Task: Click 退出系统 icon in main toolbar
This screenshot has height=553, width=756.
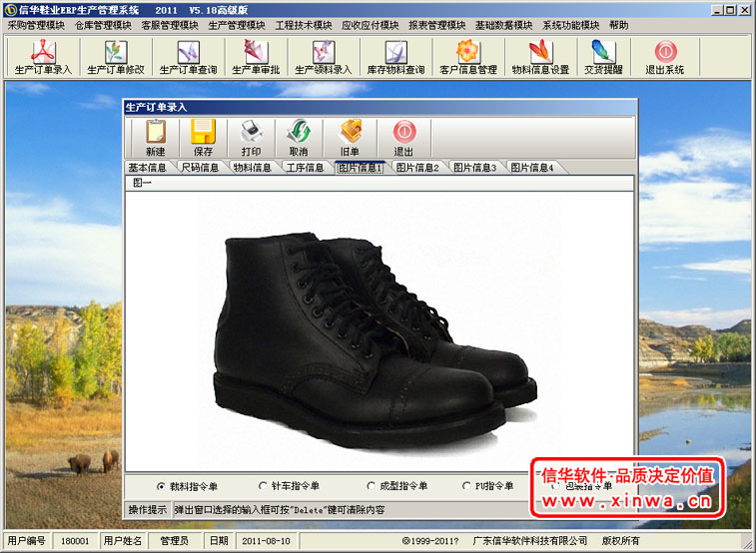Action: point(665,57)
